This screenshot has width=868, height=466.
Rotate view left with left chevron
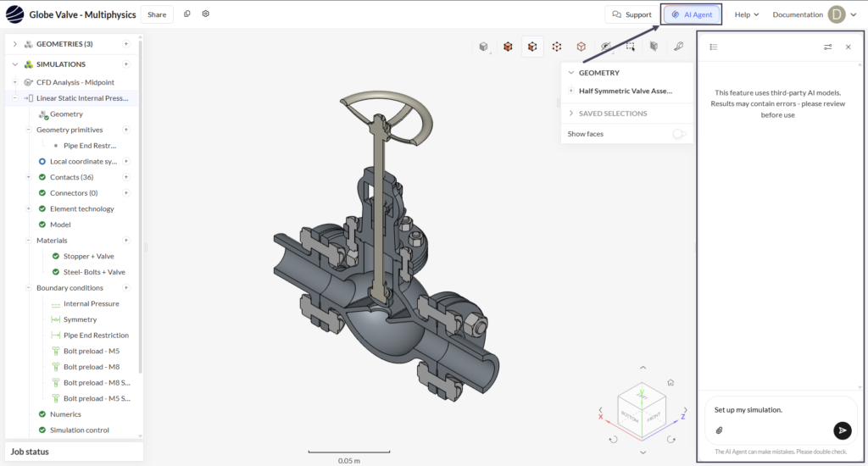pos(601,410)
